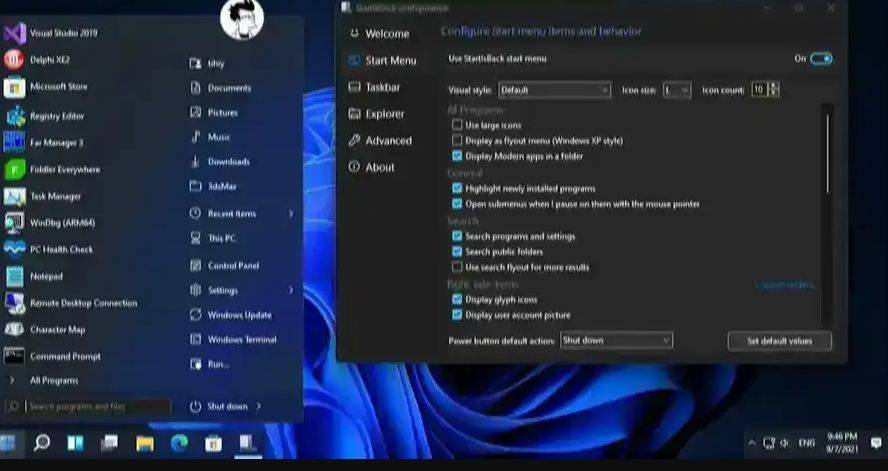Check Display as flyout menu (Windows XP style)
888x471 pixels.
(x=457, y=140)
